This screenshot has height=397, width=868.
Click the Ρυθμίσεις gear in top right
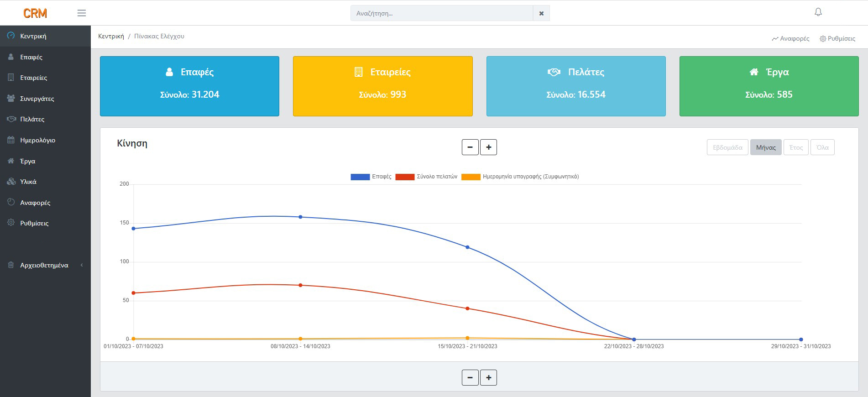click(837, 39)
